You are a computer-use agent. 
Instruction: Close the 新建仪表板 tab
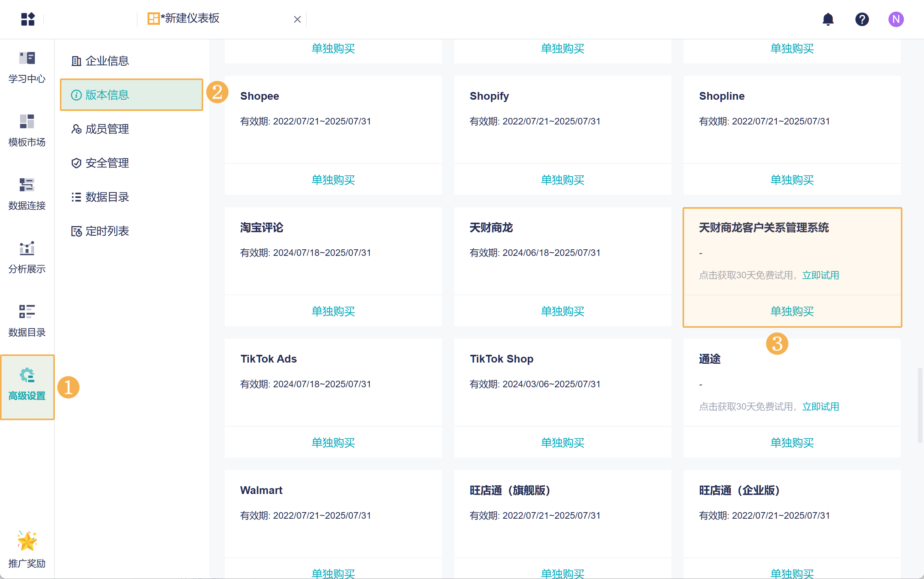point(297,19)
